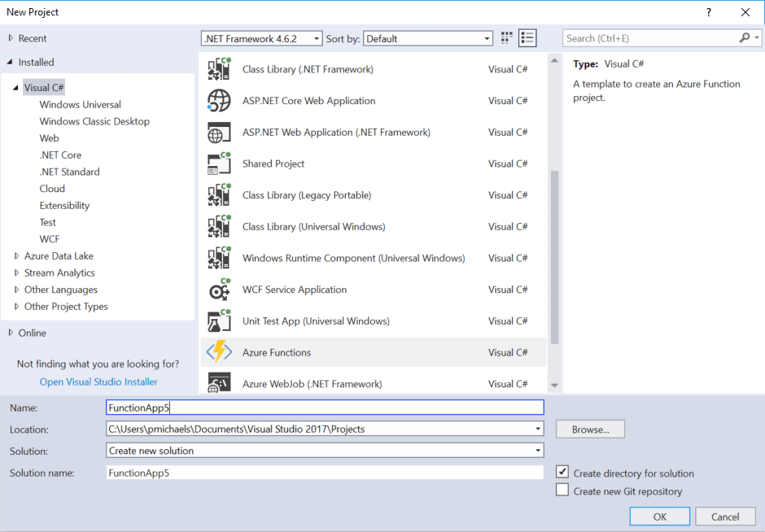This screenshot has height=532, width=765.
Task: Expand the Recent section
Action: coord(11,38)
